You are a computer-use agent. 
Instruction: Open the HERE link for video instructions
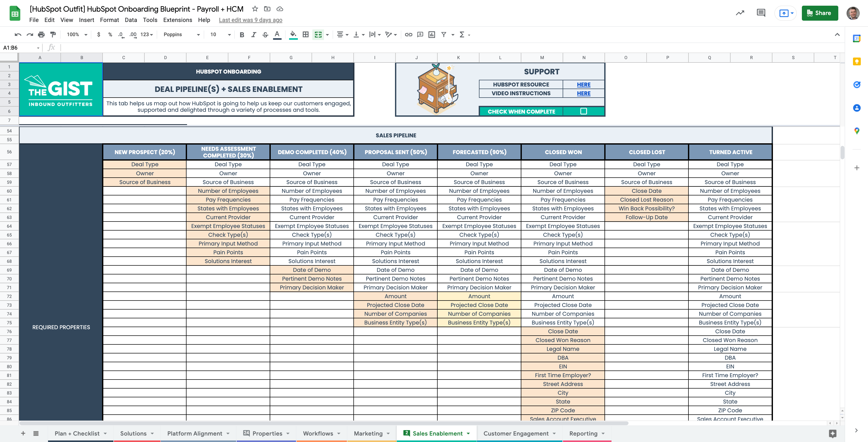point(584,93)
